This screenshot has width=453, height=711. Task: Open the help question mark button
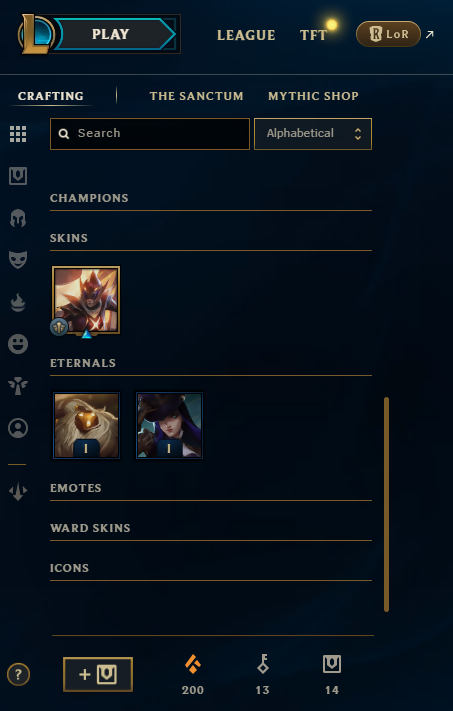click(x=18, y=675)
